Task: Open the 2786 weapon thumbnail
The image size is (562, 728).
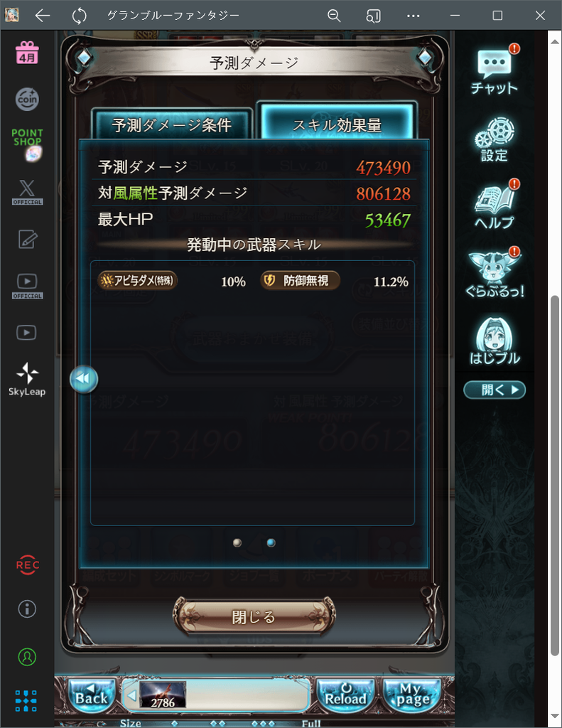Action: (x=163, y=695)
